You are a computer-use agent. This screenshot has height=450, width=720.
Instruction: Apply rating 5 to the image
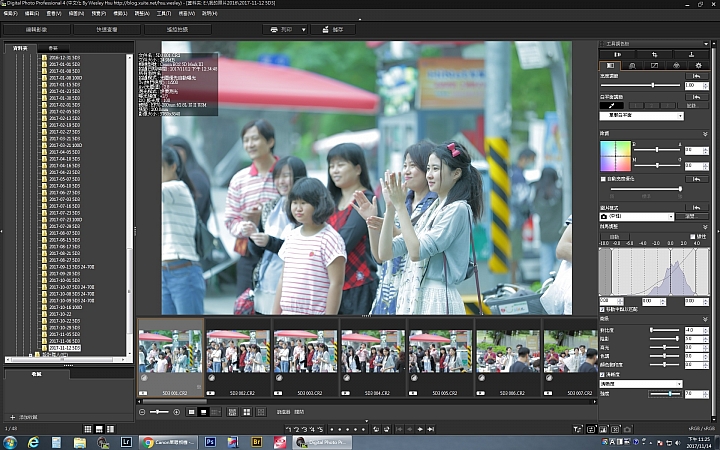pyautogui.click(x=320, y=429)
